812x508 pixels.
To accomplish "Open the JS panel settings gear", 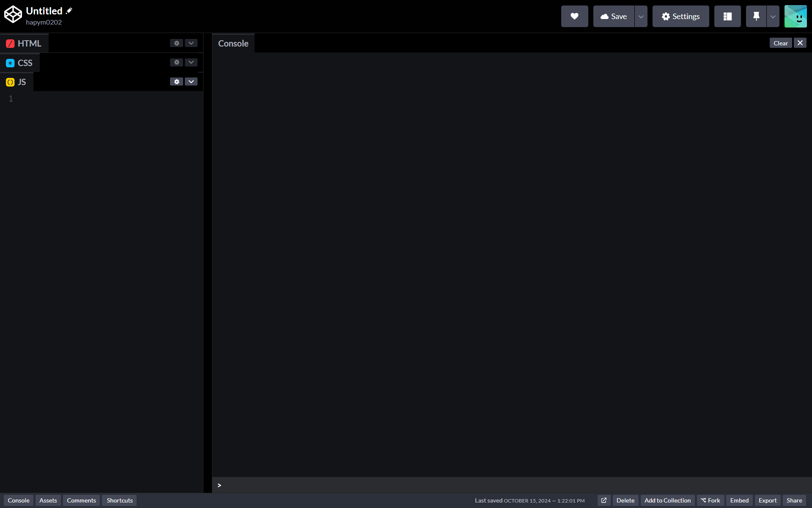I will point(176,81).
